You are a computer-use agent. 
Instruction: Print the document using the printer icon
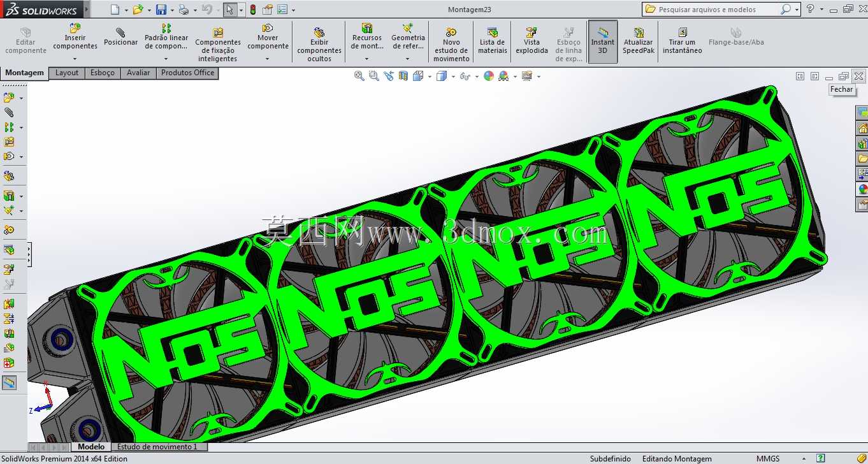184,10
